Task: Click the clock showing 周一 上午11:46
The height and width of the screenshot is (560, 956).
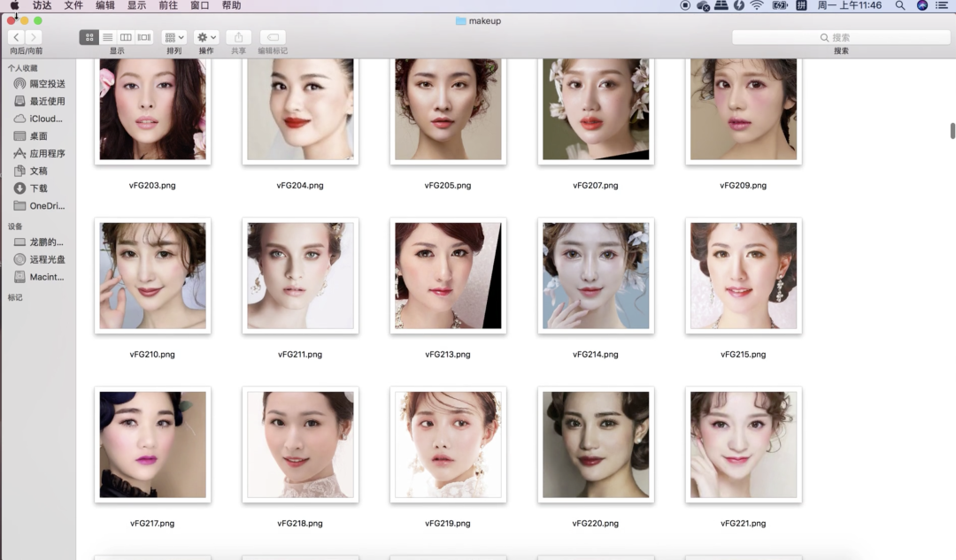Action: 849,5
